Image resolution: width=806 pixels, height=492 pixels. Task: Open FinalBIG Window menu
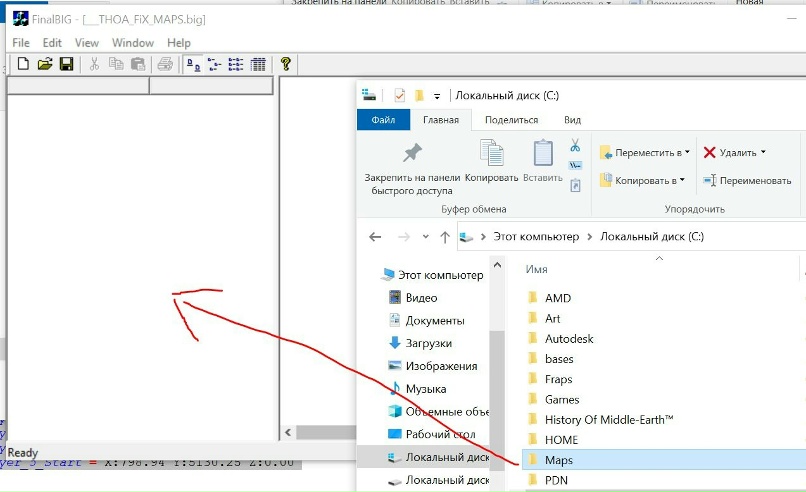point(133,43)
